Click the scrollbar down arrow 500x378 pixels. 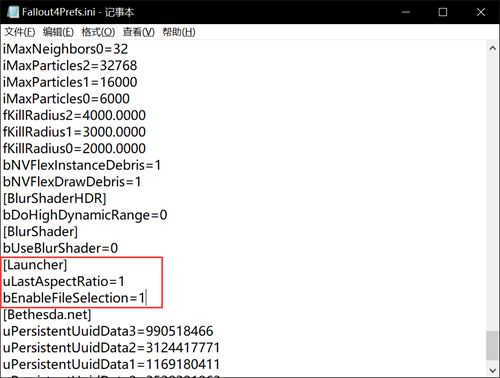point(492,370)
